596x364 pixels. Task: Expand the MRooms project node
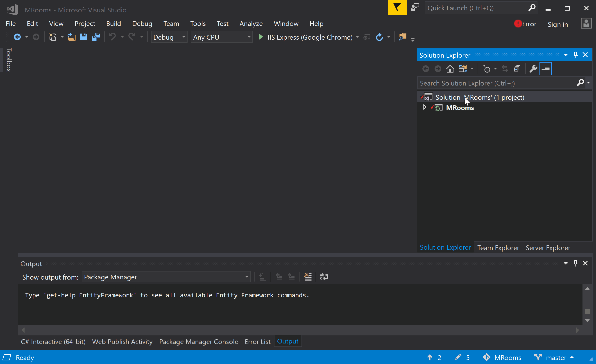pyautogui.click(x=424, y=107)
